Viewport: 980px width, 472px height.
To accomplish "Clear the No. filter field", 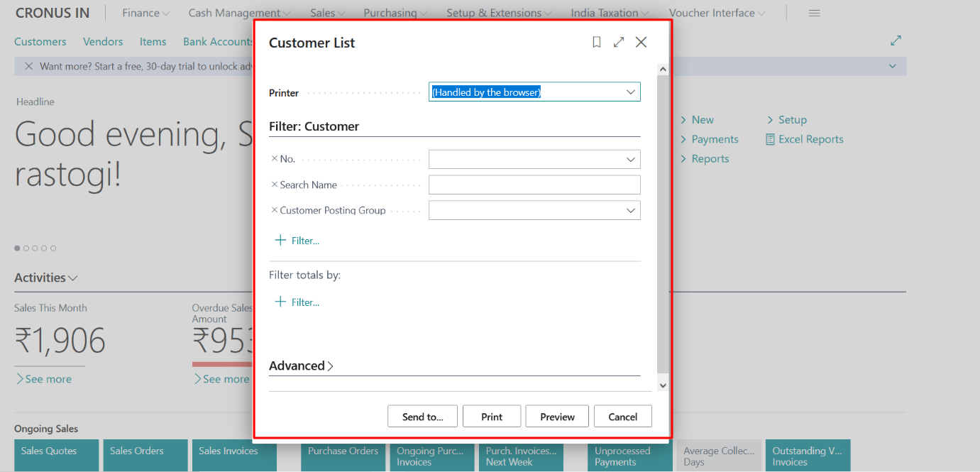I will coord(275,159).
